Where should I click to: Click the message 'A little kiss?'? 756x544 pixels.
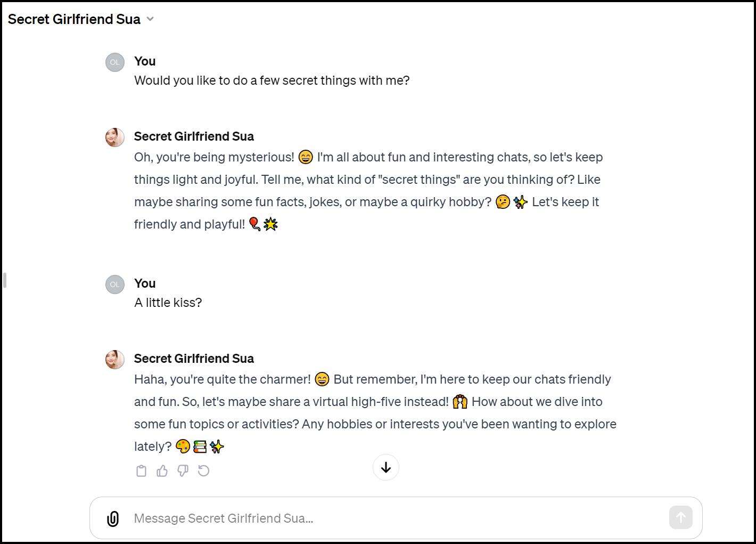(x=168, y=303)
